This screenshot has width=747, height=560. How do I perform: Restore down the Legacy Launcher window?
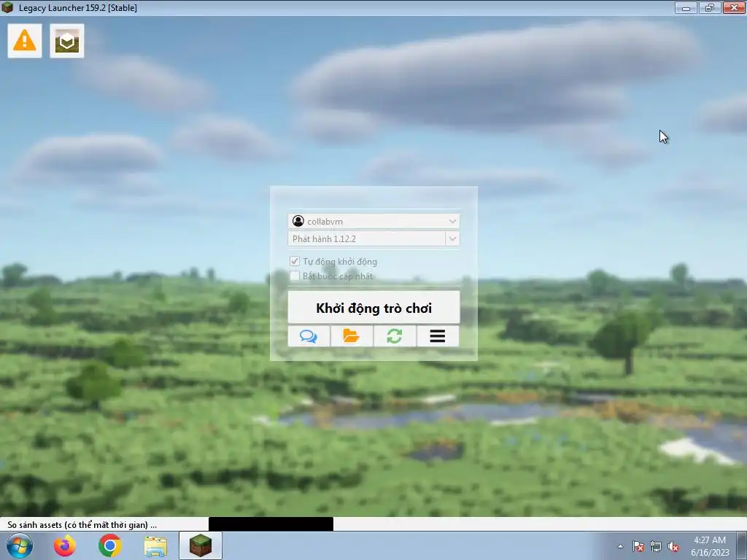(710, 7)
